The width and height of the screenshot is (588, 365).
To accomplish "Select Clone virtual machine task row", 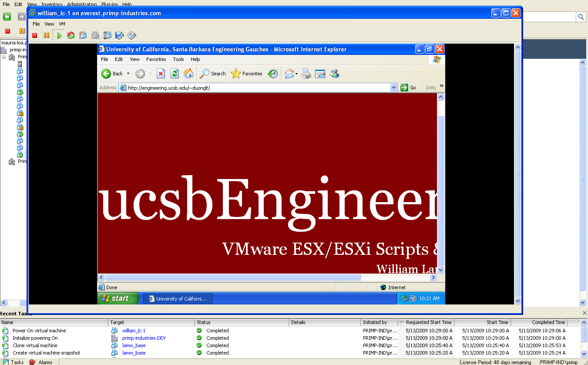I will tap(290, 345).
